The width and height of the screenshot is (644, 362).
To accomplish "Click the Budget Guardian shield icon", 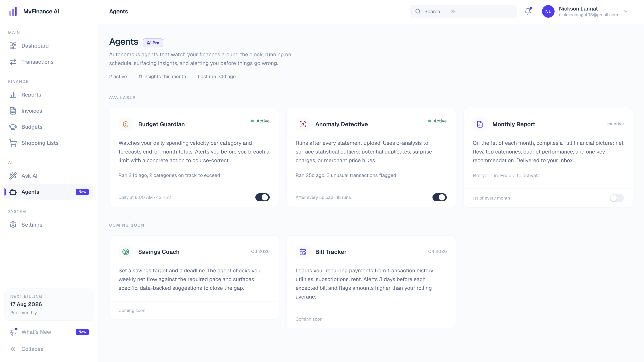I will pos(126,124).
